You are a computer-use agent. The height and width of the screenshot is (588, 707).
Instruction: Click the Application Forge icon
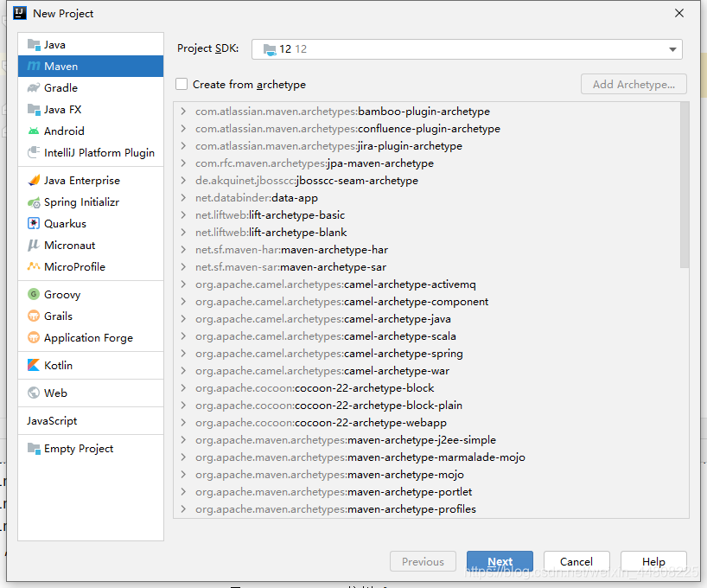tap(34, 337)
